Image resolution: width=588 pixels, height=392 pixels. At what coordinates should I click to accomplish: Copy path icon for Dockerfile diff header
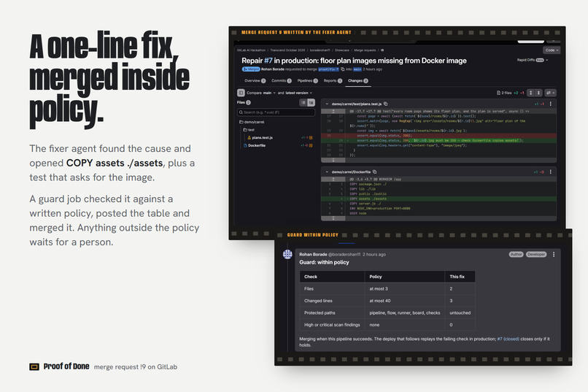[x=374, y=172]
